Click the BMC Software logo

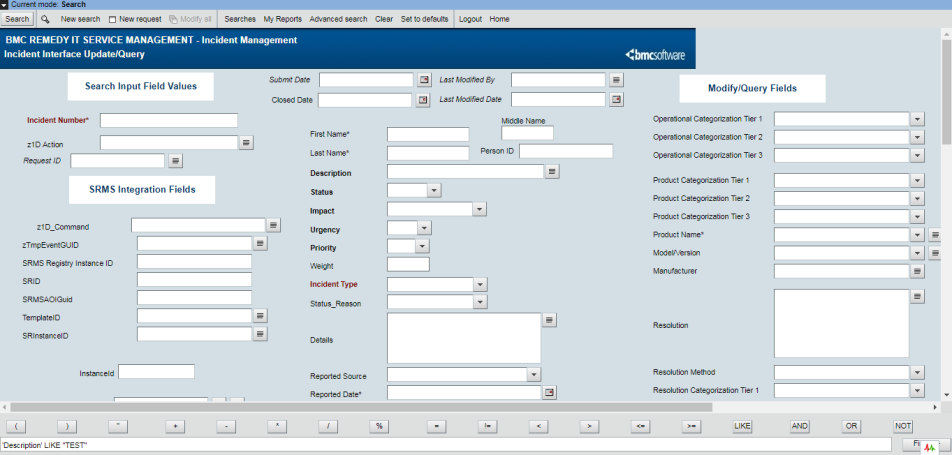pyautogui.click(x=655, y=55)
